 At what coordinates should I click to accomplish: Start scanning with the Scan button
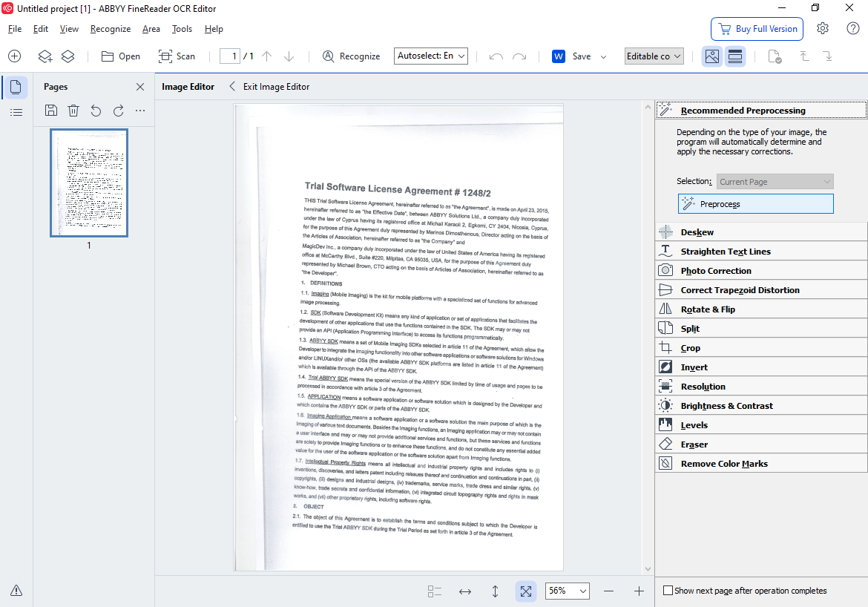coord(177,56)
